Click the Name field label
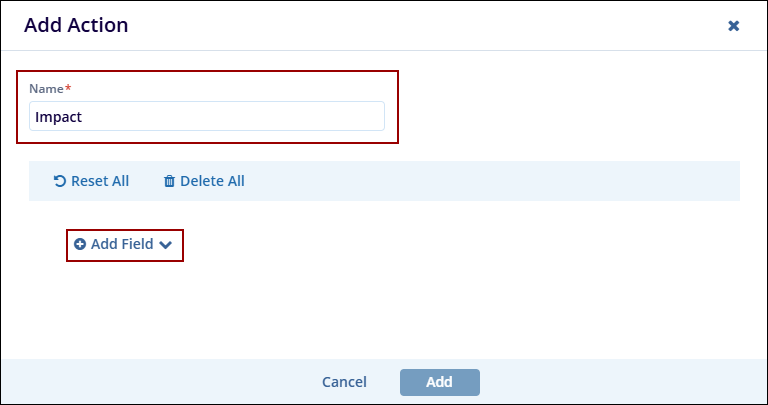 pos(45,89)
